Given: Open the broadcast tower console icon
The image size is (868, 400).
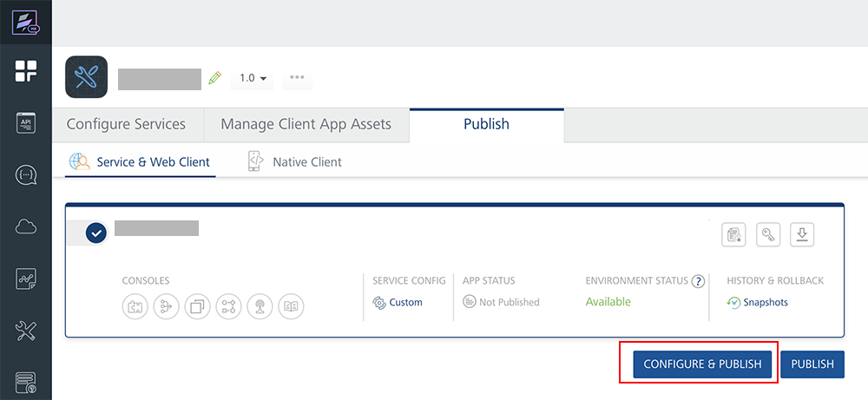Looking at the screenshot, I should (260, 306).
